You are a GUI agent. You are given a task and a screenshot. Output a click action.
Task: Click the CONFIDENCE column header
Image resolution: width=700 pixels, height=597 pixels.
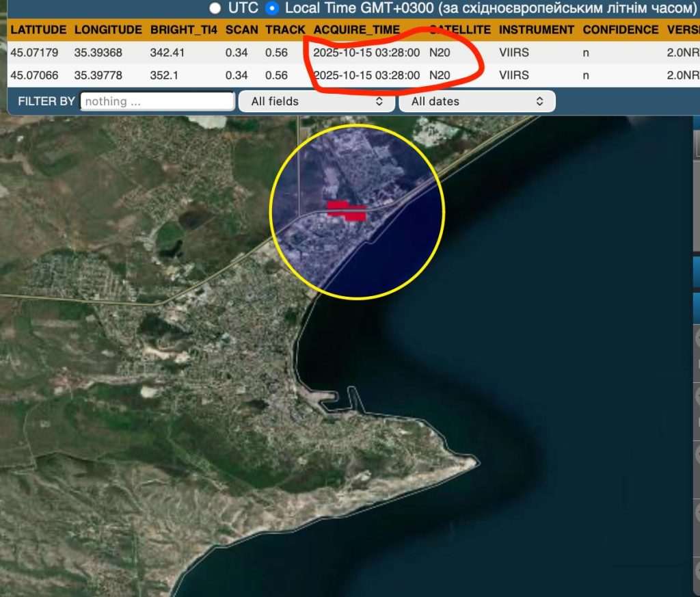(621, 30)
